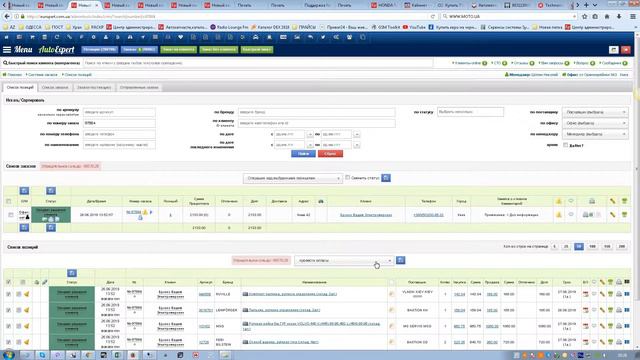Image resolution: width=640 pixels, height=360 pixels.
Task: Click the user silhouette toolbar icon
Action: point(106,37)
